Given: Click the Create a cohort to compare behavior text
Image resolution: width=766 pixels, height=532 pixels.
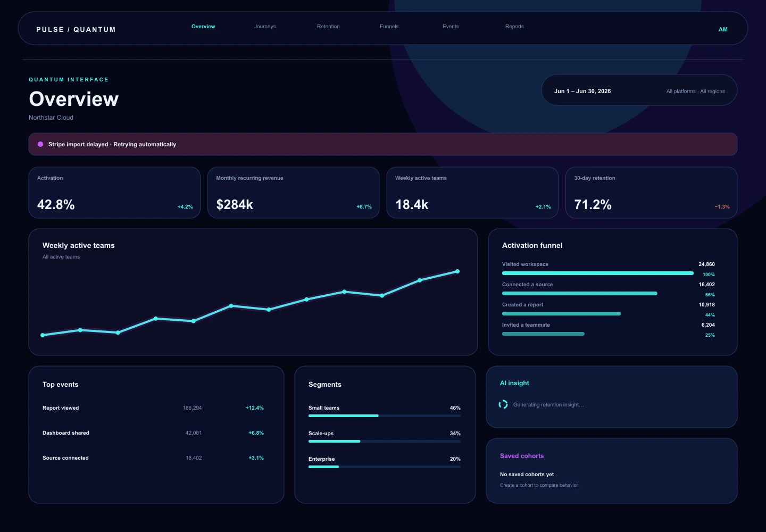Looking at the screenshot, I should [539, 485].
